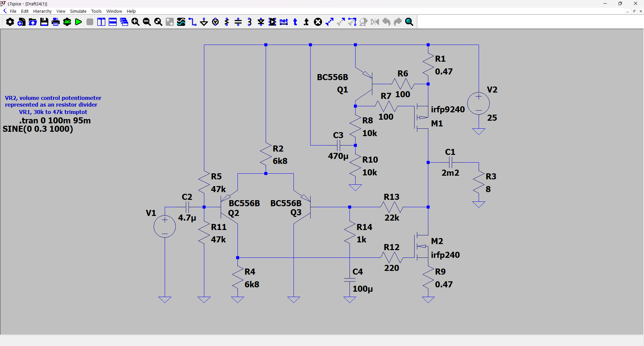This screenshot has width=644, height=346.
Task: Click the V2 value '25'
Action: [492, 118]
